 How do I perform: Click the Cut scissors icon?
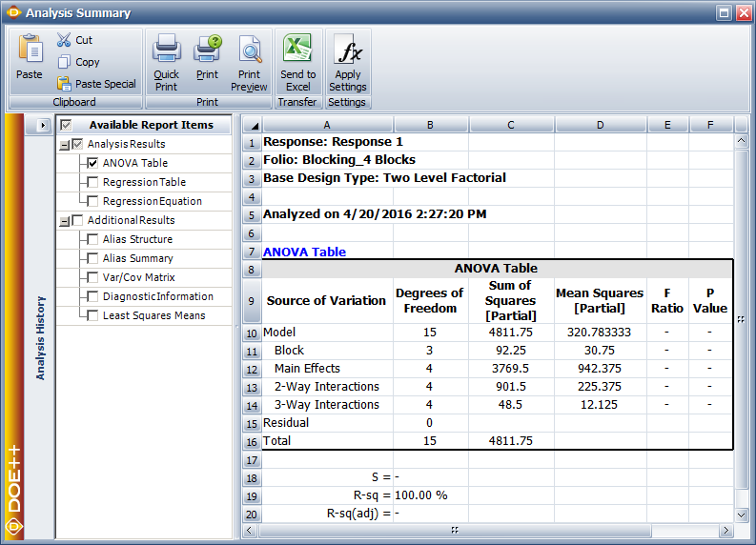[x=64, y=40]
